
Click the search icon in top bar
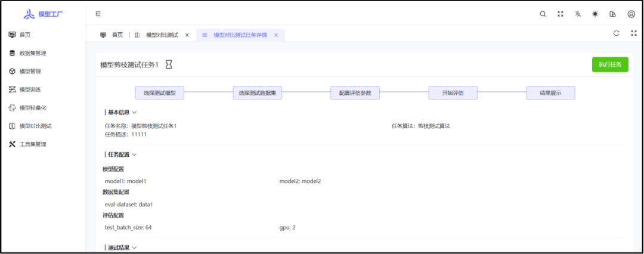tap(543, 14)
